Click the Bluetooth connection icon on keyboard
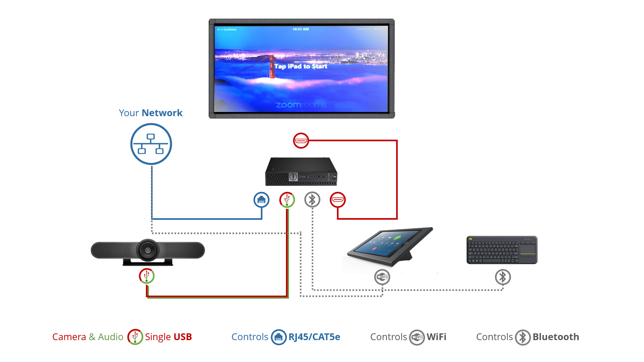Screen dimensions: 644x362 pos(503,277)
